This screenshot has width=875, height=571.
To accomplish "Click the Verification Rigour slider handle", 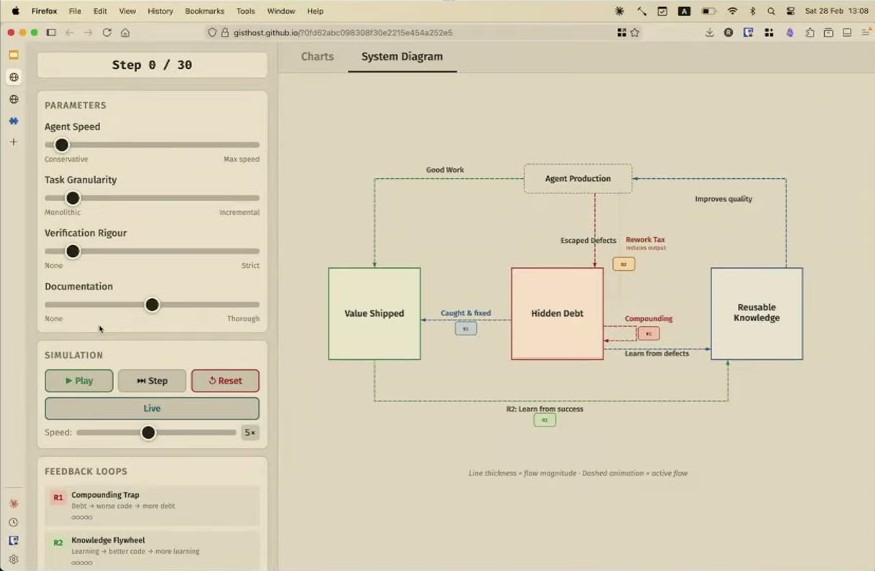I will (x=73, y=251).
